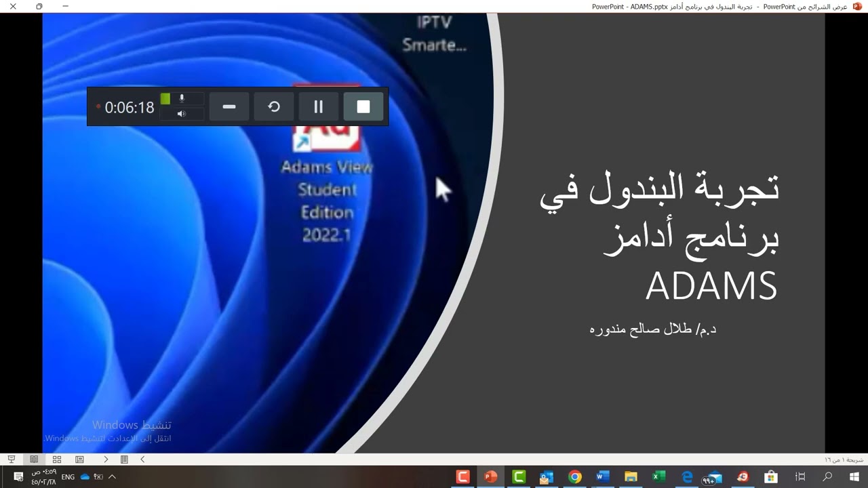Viewport: 868px width, 488px height.
Task: Minimize the recorder toolbar with the dash button
Action: coord(229,107)
